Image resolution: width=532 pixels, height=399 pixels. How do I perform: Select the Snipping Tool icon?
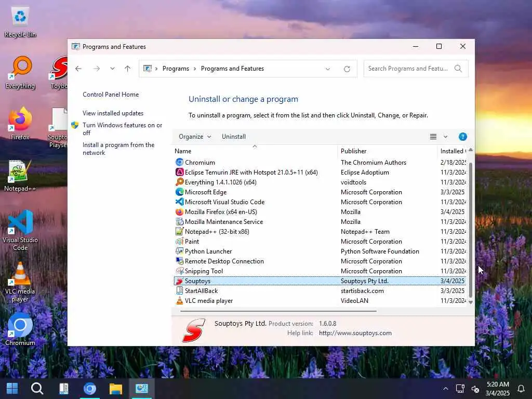(x=179, y=271)
